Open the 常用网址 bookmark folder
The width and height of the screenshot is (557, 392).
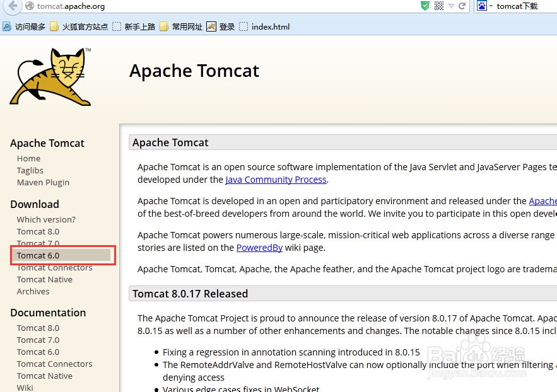pos(181,26)
